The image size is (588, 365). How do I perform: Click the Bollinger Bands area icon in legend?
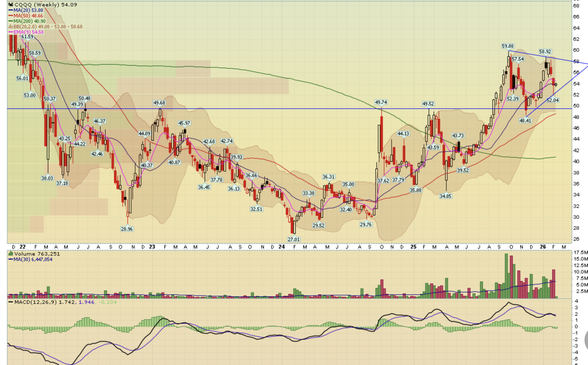coord(10,27)
